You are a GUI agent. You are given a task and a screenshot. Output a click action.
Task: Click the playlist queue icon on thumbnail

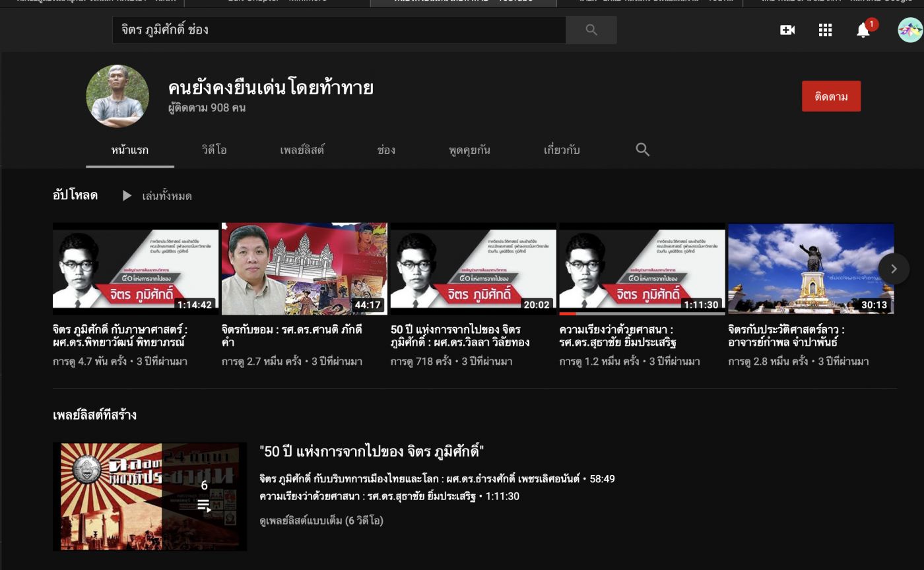point(204,505)
